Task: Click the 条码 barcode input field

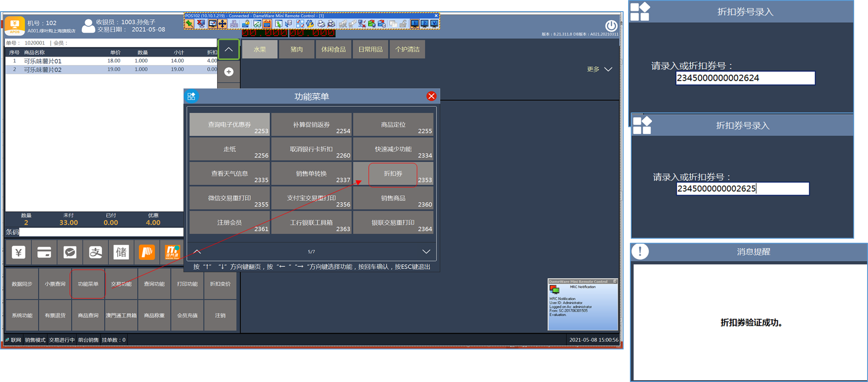Action: (x=101, y=232)
